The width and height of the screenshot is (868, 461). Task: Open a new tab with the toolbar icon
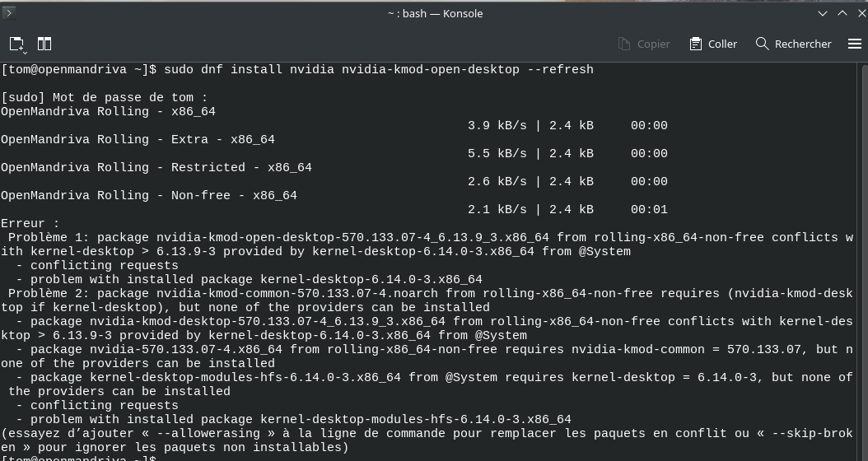coord(16,43)
